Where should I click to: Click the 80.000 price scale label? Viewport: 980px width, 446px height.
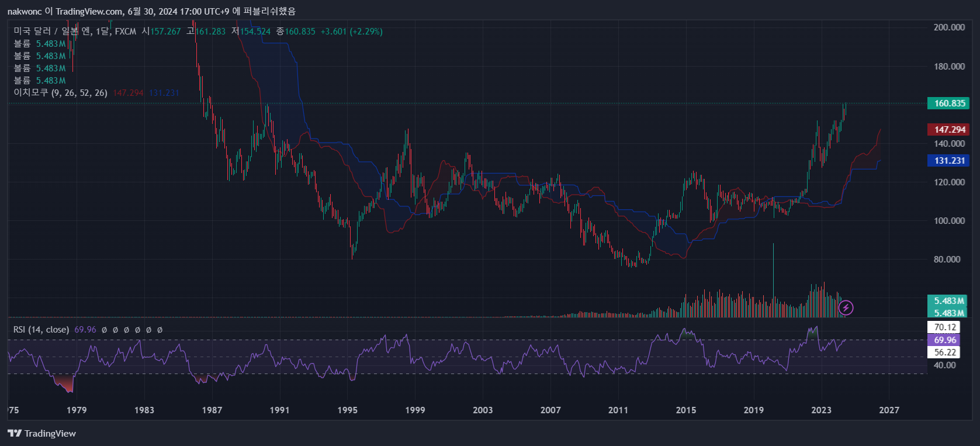tap(947, 259)
